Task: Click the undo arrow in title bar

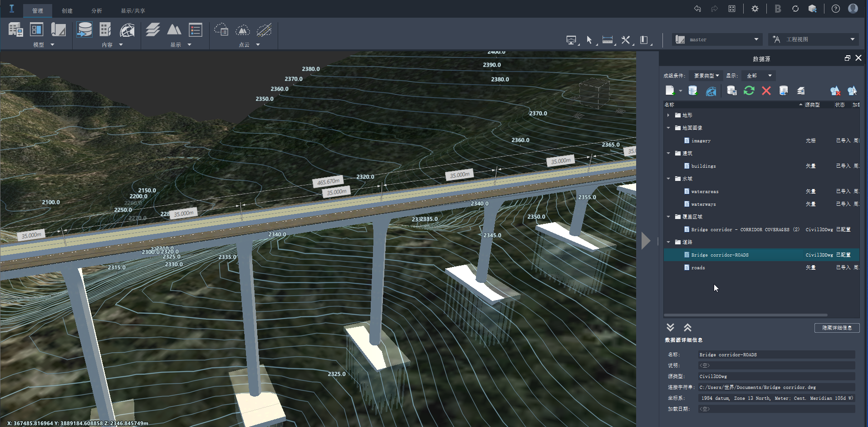Action: coord(697,9)
